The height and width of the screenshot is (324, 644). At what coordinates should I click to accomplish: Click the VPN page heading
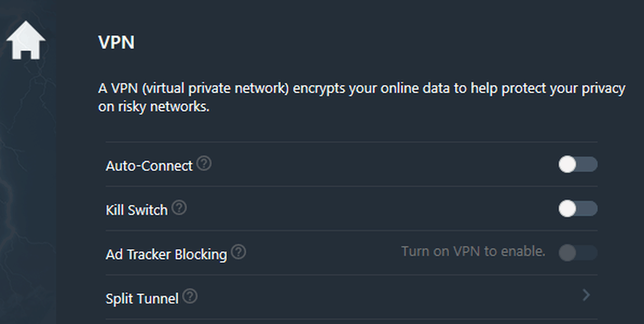click(x=117, y=42)
